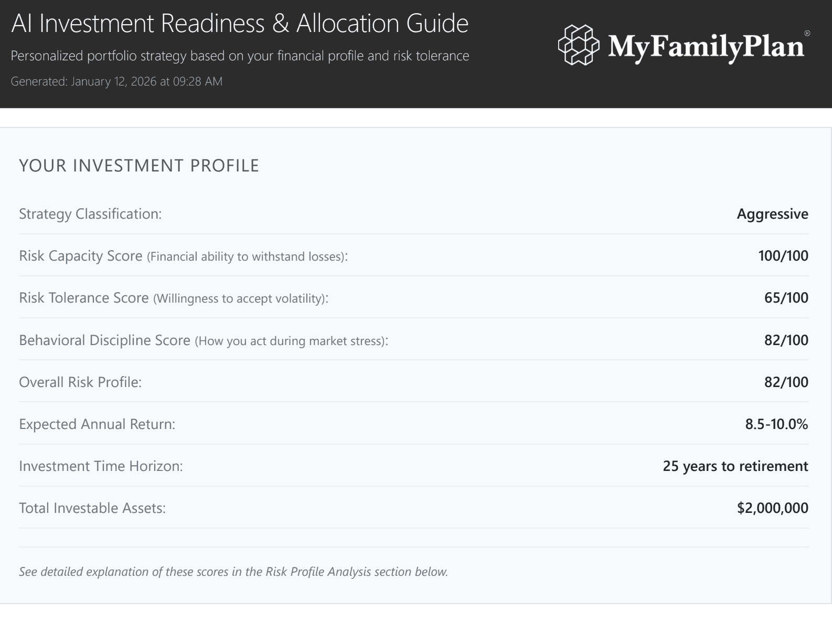Click the 'Strategy Classification:' label
Image resolution: width=832 pixels, height=644 pixels.
click(90, 214)
